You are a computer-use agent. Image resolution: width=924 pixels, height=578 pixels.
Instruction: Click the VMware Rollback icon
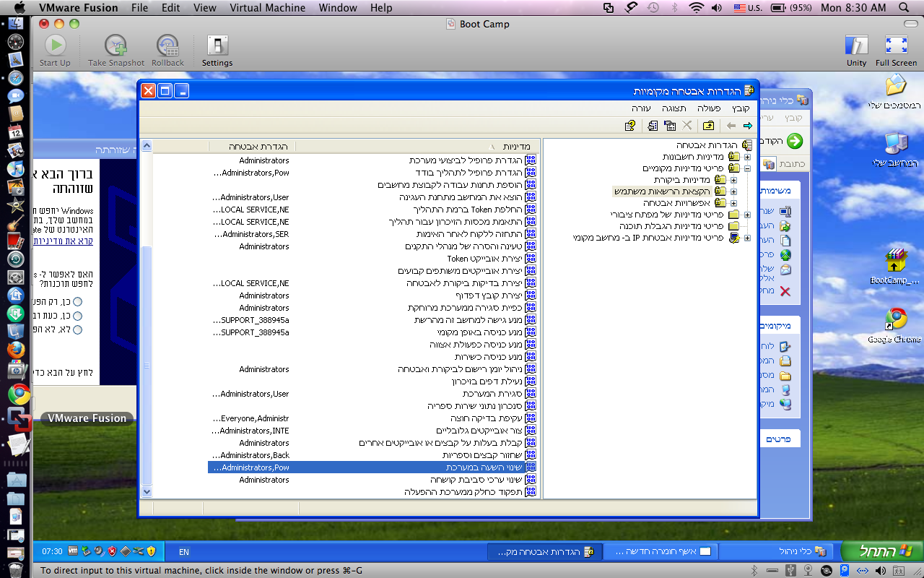167,46
